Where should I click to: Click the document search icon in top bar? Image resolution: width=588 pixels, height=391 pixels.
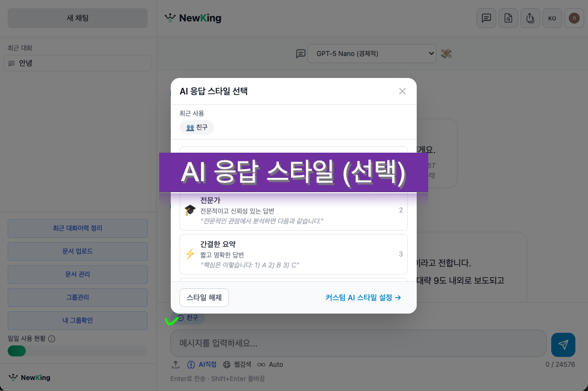tap(508, 18)
